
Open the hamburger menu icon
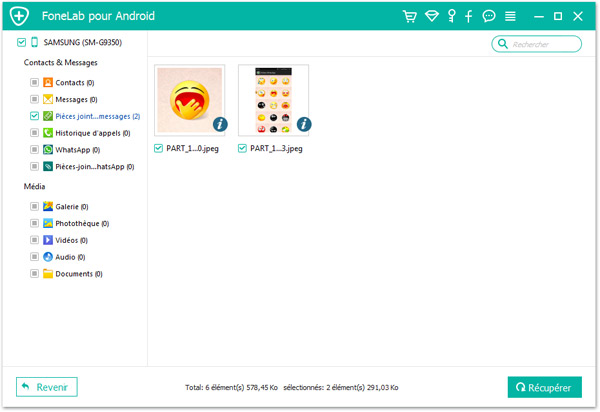pyautogui.click(x=510, y=17)
